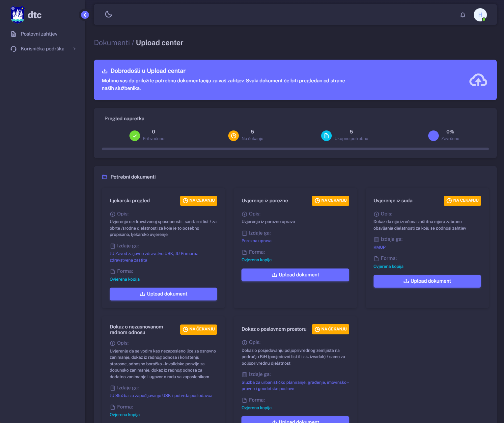Screen dimensions: 504x423
Task: Click the Korisnička podrška headset icon
Action: click(x=14, y=49)
